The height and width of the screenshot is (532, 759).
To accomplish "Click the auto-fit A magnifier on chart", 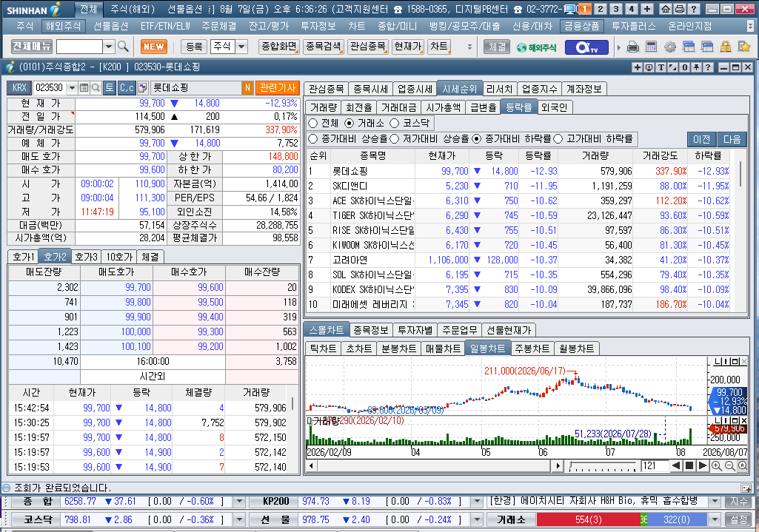I will coord(742,465).
